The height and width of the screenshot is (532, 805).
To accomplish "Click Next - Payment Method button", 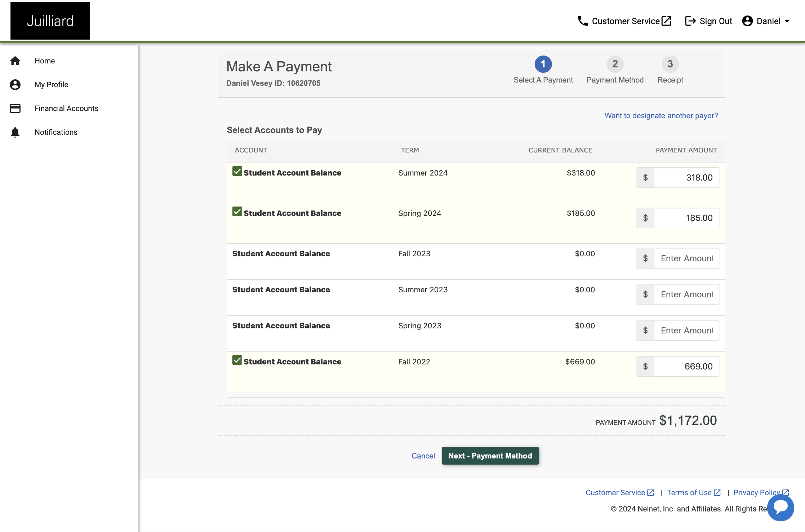I will point(490,456).
